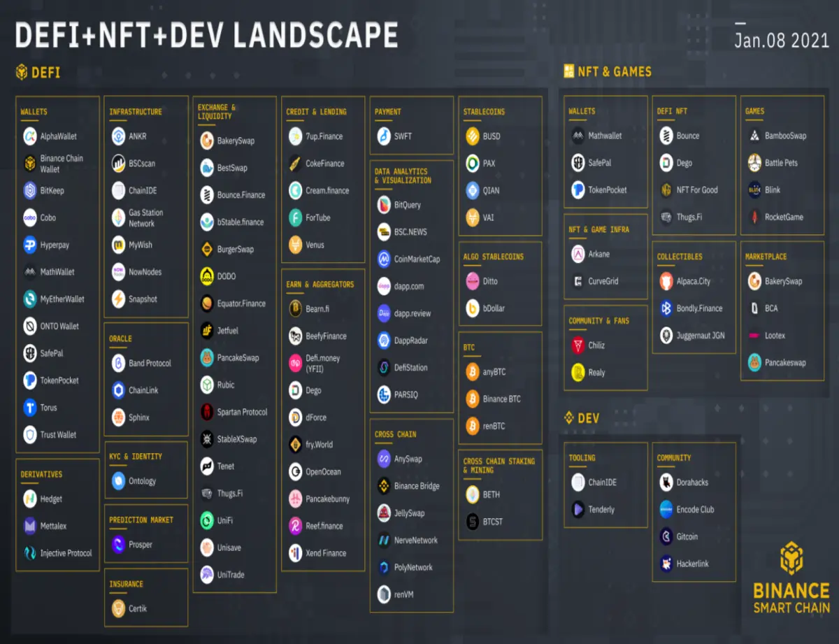Select the 'Equator.Finance' label
The height and width of the screenshot is (644, 839).
click(x=241, y=303)
